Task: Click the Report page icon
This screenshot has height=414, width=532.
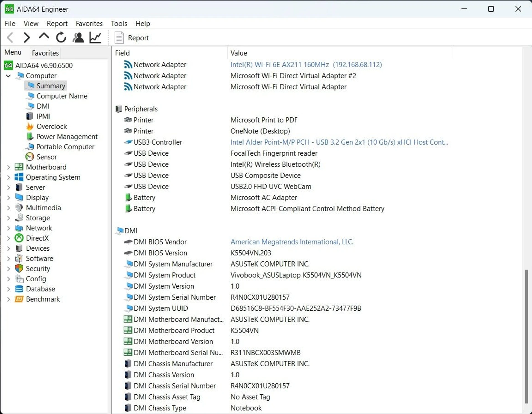Action: click(x=119, y=38)
